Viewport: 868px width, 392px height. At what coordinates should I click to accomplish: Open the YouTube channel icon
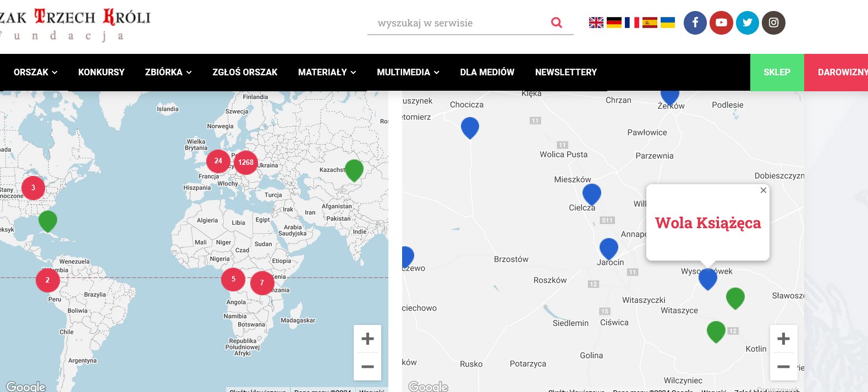coord(721,23)
